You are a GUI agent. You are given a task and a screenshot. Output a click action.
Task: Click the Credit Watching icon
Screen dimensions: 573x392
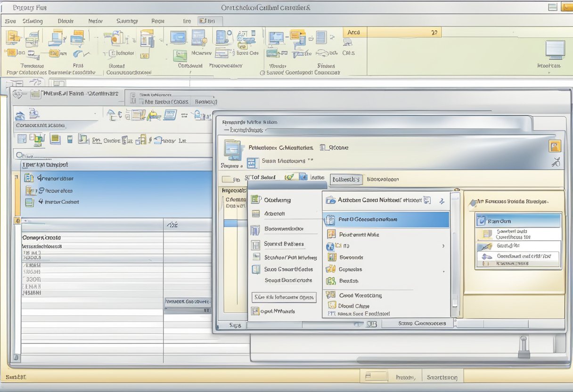point(331,295)
